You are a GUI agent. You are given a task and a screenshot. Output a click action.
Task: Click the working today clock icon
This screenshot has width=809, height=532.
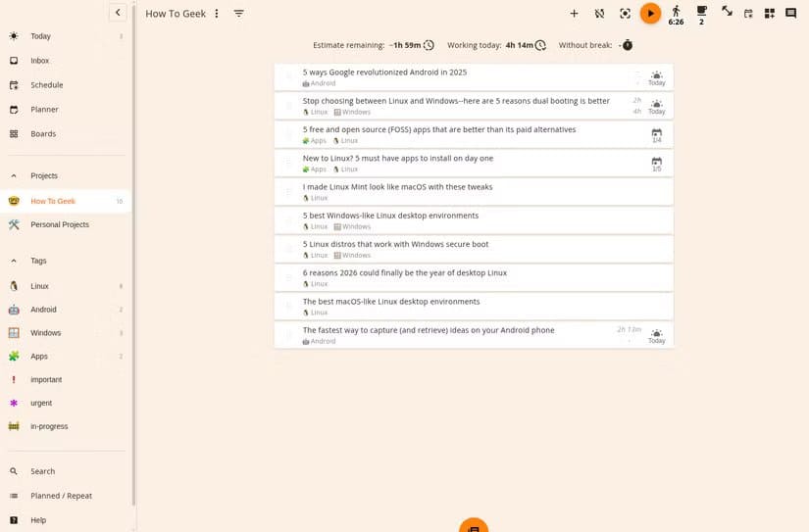point(540,45)
